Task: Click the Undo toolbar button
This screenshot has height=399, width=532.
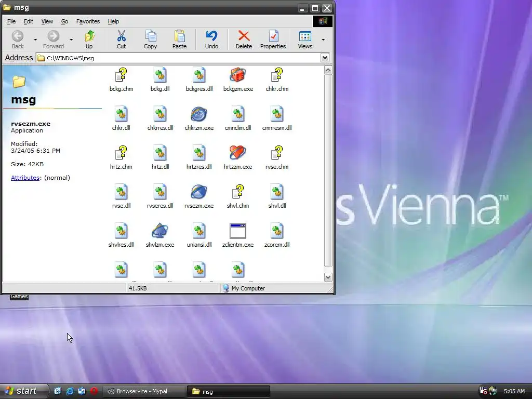Action: (x=212, y=39)
